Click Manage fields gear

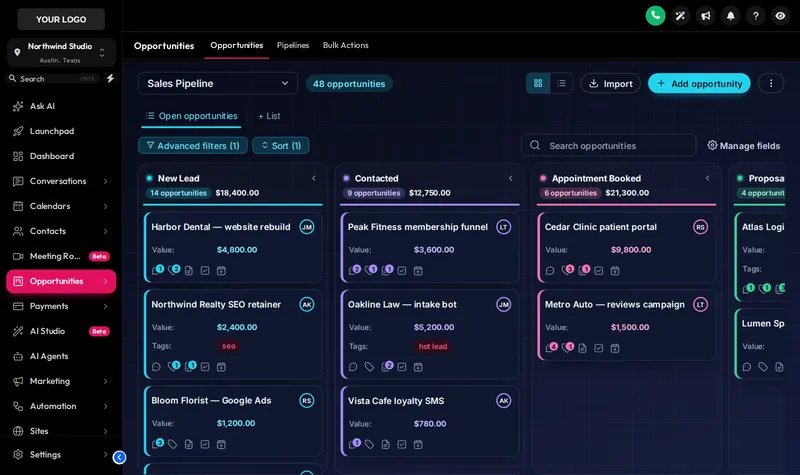point(744,145)
